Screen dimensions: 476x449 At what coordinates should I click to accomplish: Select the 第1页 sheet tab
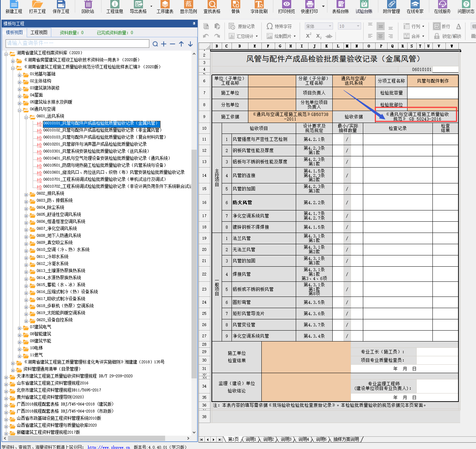(233, 439)
